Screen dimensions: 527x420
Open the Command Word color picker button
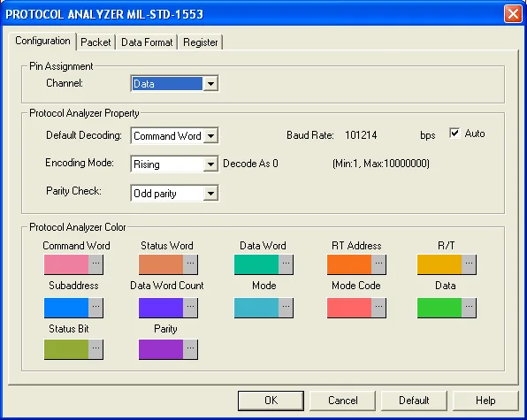point(95,264)
